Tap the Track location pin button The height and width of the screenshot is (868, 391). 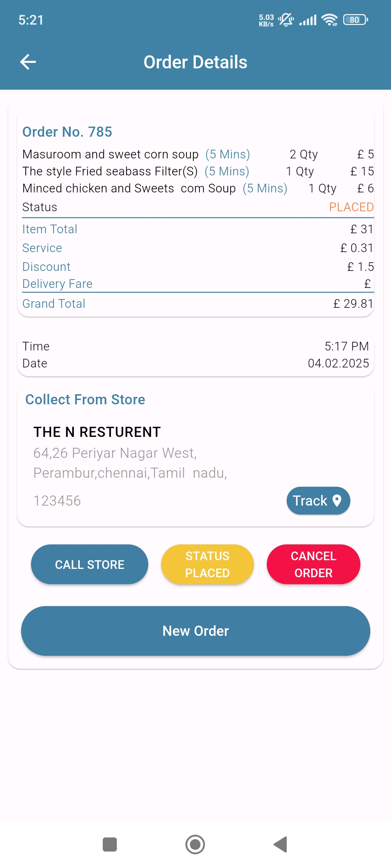[318, 501]
